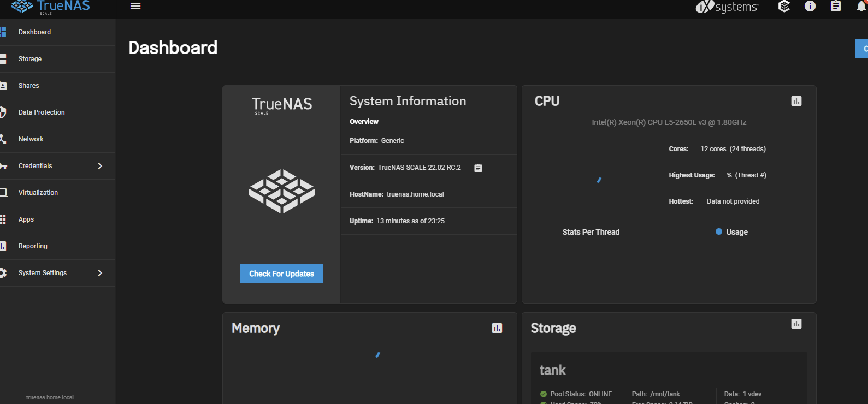Click the 12 cores (24 threads) value
This screenshot has width=868, height=404.
tap(733, 149)
